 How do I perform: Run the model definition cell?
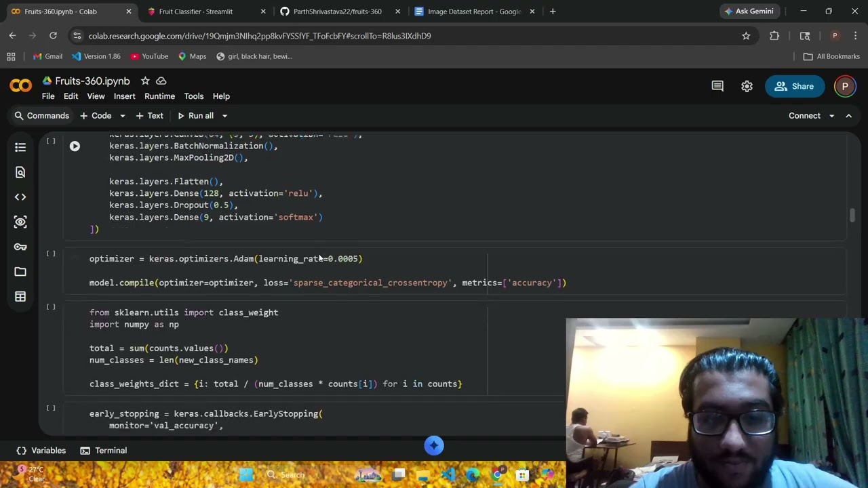point(75,146)
